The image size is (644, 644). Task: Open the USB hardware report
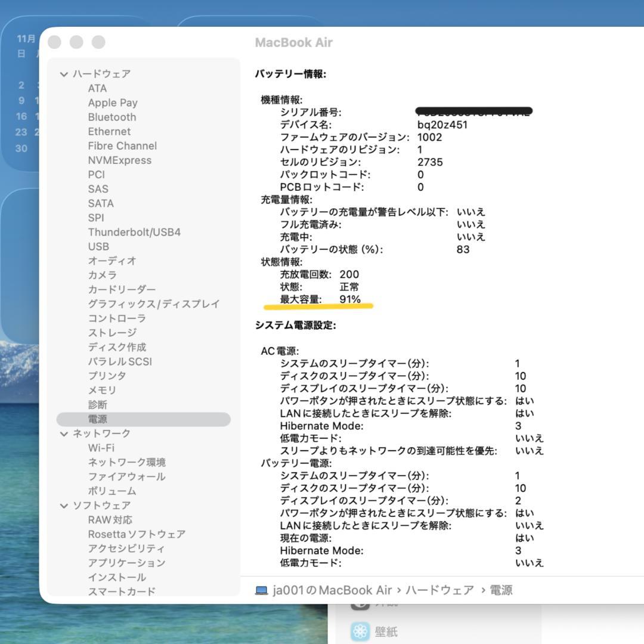(99, 246)
